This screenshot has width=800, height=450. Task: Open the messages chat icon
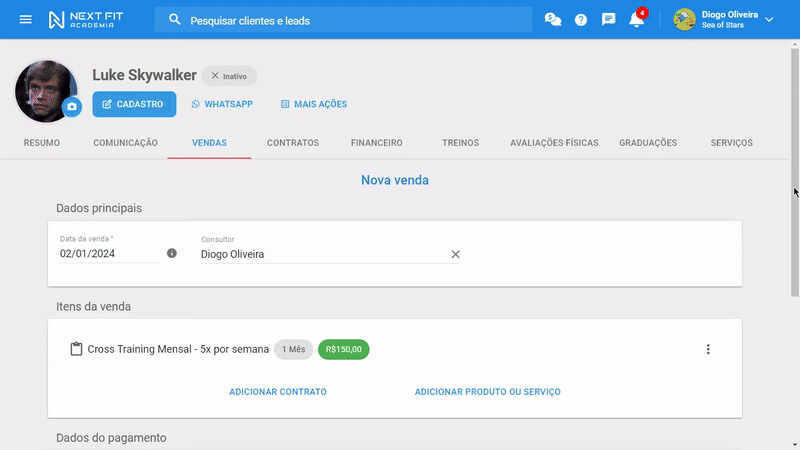(x=608, y=20)
